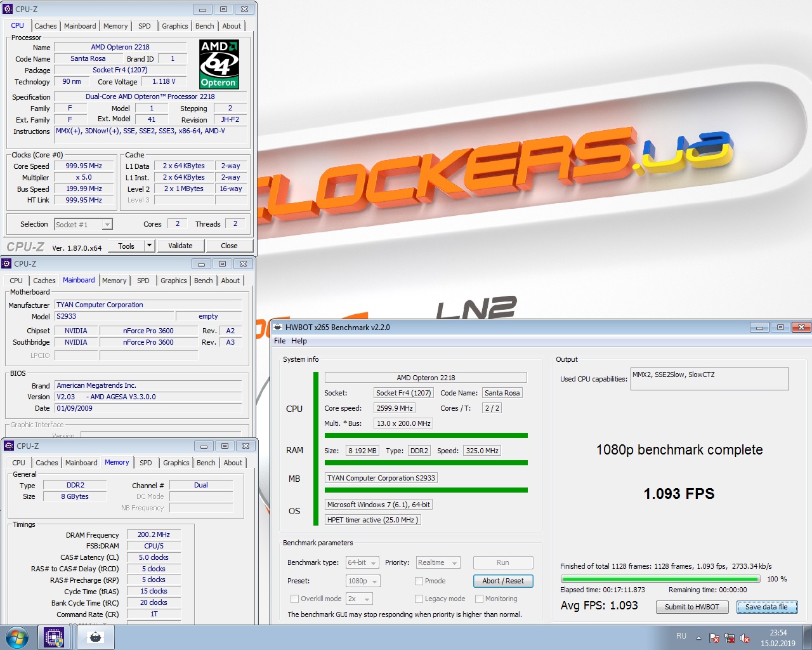Enable the Legacy mode checkbox

point(419,599)
